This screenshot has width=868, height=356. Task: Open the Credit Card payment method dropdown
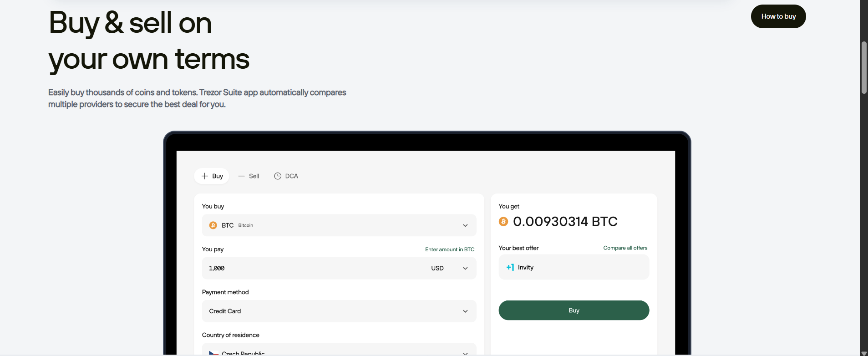click(339, 311)
